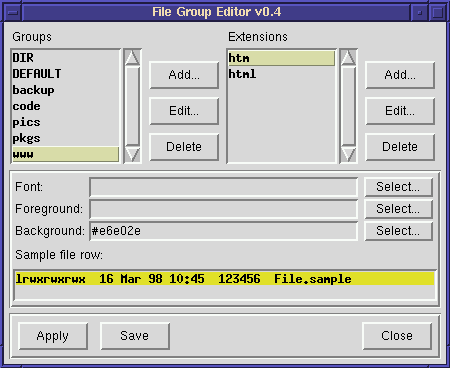The height and width of the screenshot is (368, 450).
Task: Click the Background field showing #e6e02e
Action: 223,231
